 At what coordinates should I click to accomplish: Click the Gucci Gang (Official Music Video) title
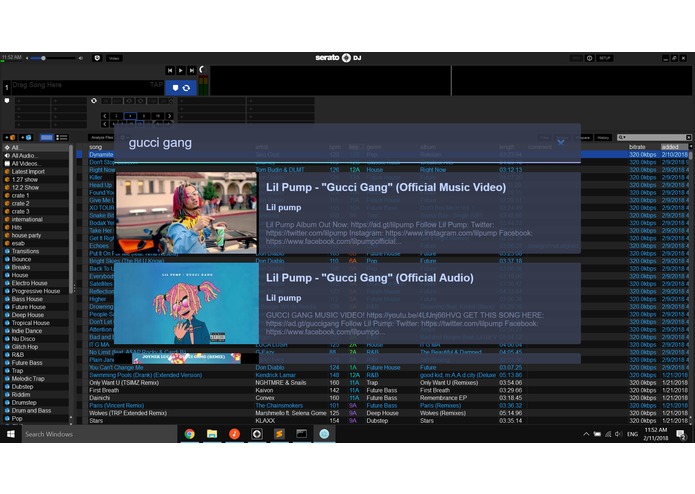386,187
